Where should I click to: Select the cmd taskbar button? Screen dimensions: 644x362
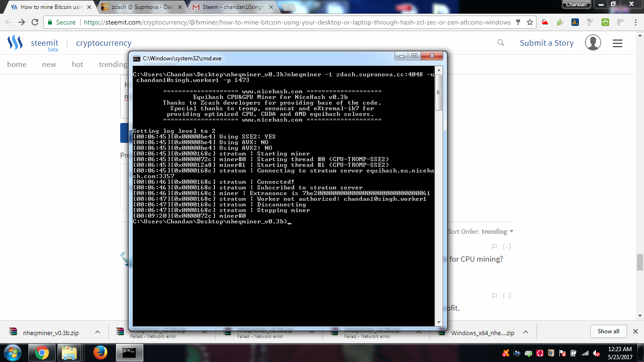130,353
